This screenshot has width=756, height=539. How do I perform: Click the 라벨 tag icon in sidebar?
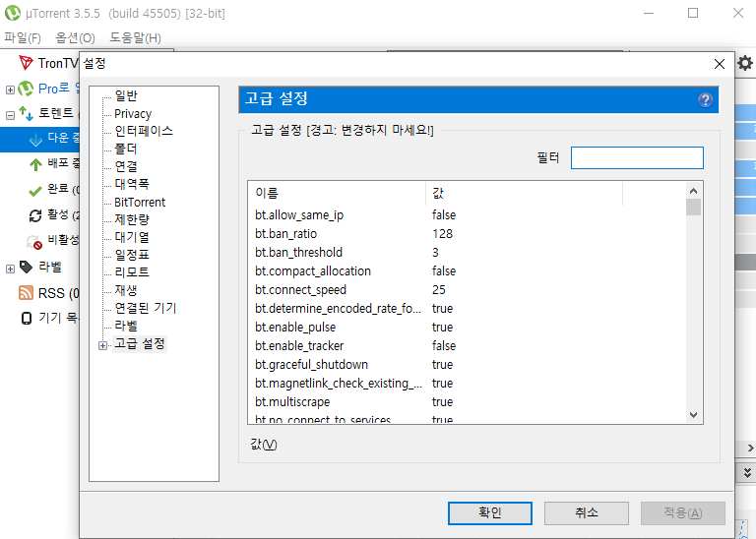pos(26,267)
